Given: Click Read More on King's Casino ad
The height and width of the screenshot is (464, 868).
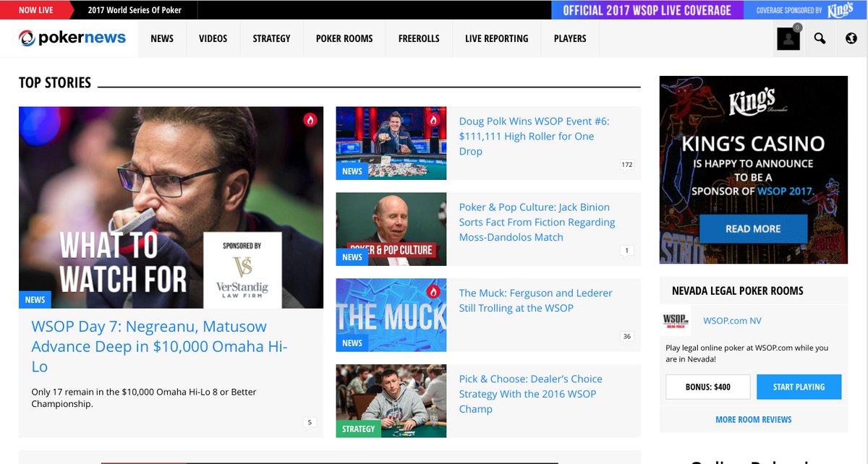Looking at the screenshot, I should coord(753,228).
